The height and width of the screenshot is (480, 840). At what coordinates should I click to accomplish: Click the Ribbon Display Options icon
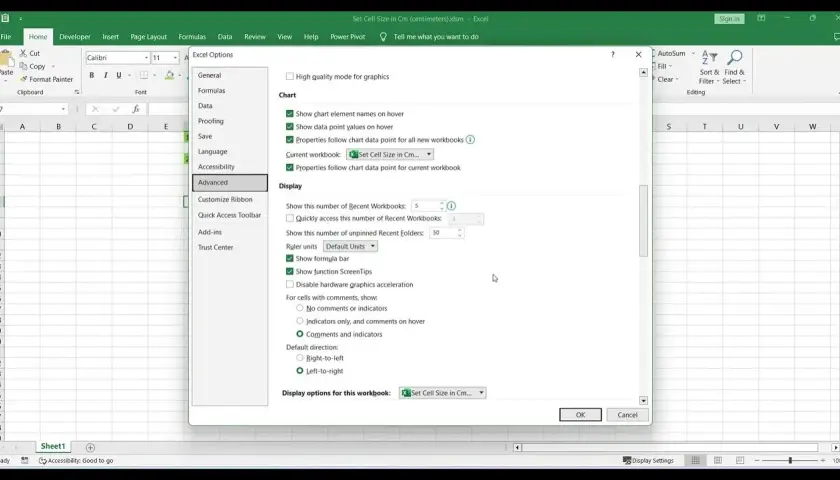[x=761, y=18]
